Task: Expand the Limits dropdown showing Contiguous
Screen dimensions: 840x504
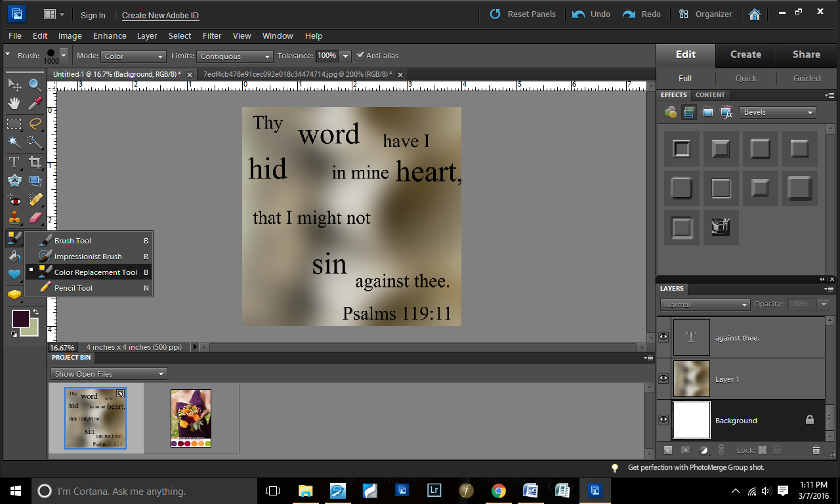Action: point(234,56)
